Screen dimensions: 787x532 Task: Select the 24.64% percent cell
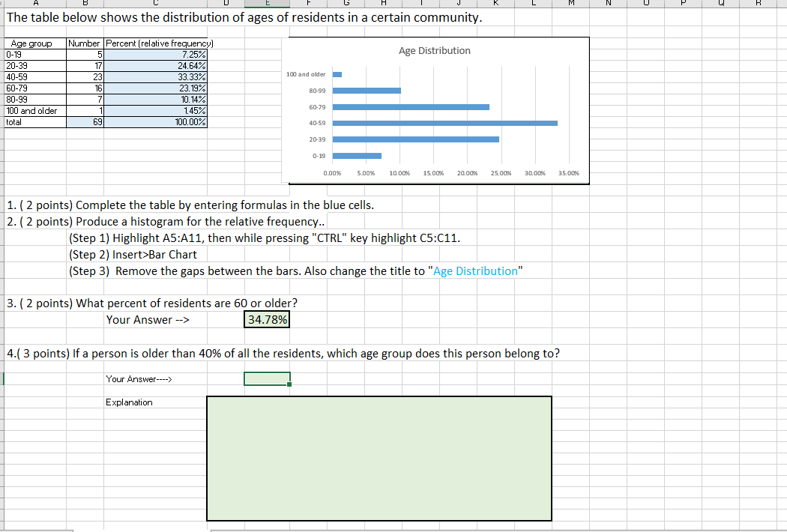coord(156,66)
